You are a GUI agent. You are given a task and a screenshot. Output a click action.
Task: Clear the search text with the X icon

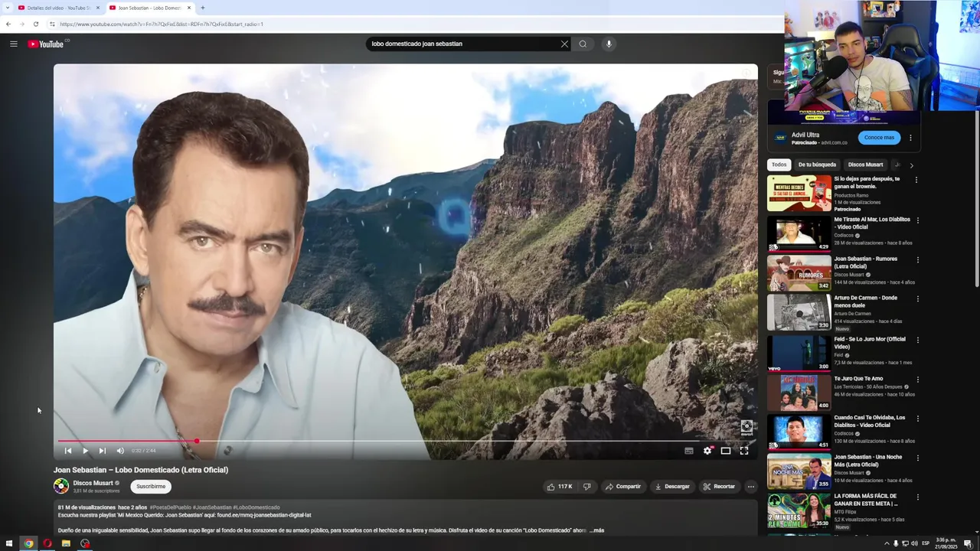[x=564, y=44]
